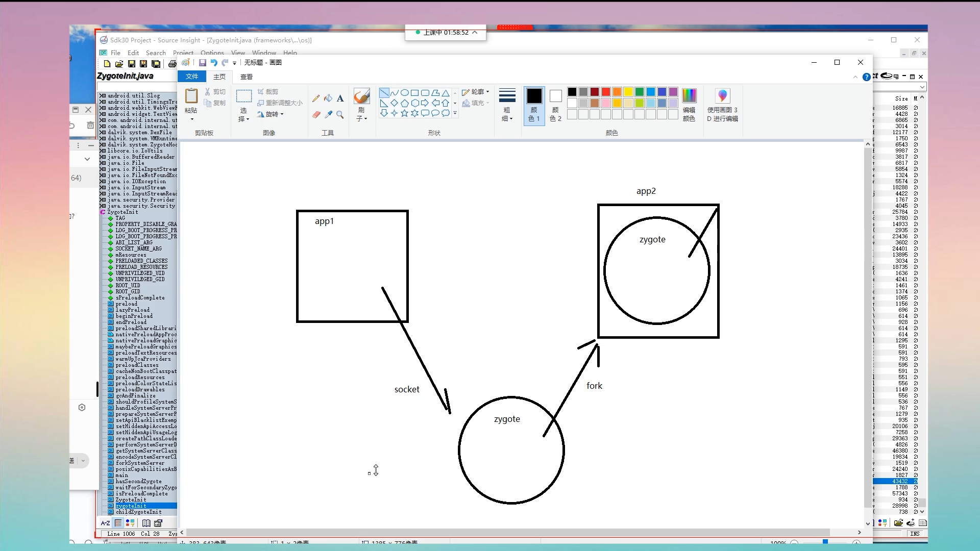Screen dimensions: 980x551
Task: Switch to the View tab
Action: (x=247, y=77)
